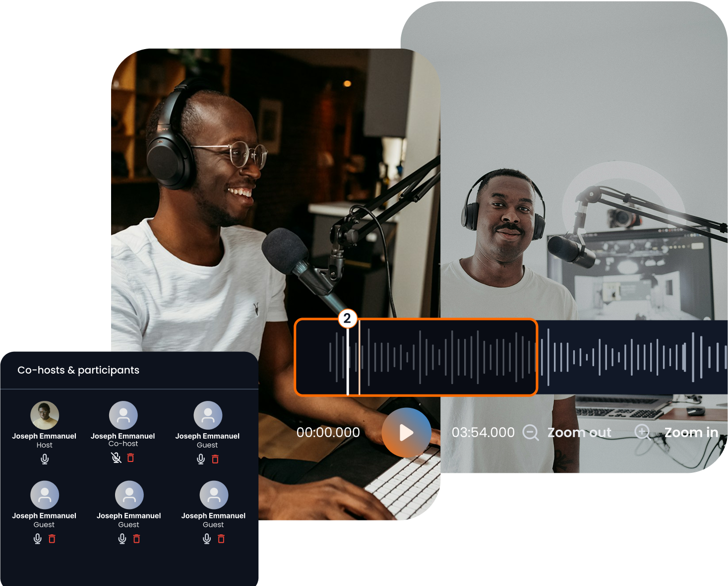Mute the bottom-right Guest's microphone
Image resolution: width=728 pixels, height=586 pixels.
coord(207,538)
